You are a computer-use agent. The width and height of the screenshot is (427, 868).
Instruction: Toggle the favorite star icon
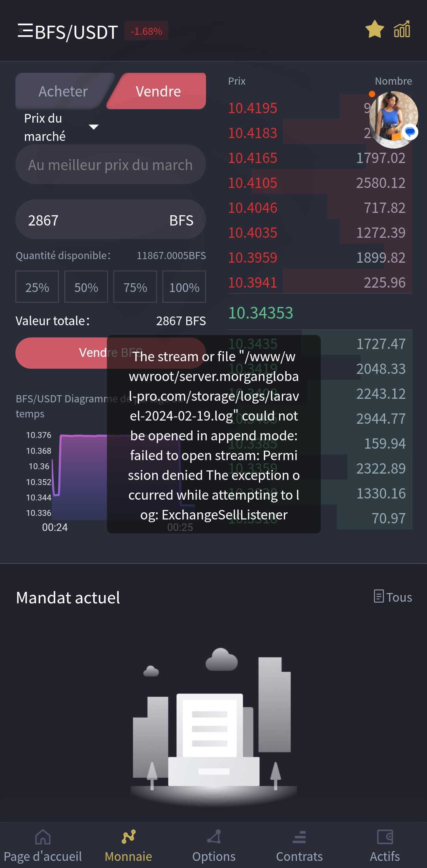coord(374,30)
